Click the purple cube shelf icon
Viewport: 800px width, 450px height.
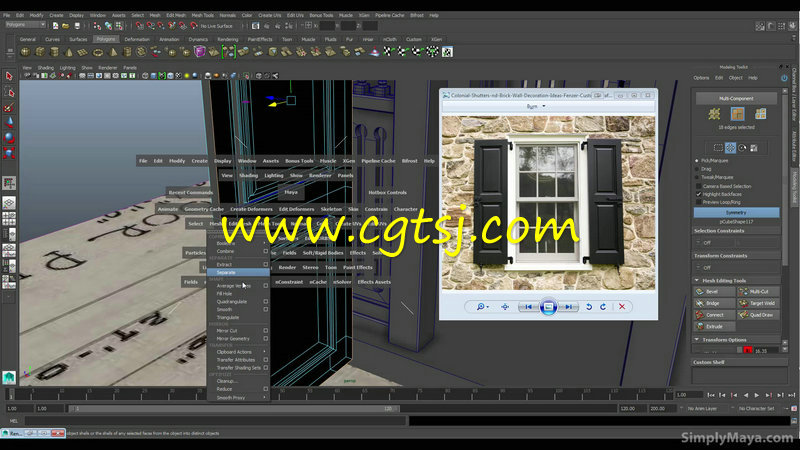[x=199, y=52]
